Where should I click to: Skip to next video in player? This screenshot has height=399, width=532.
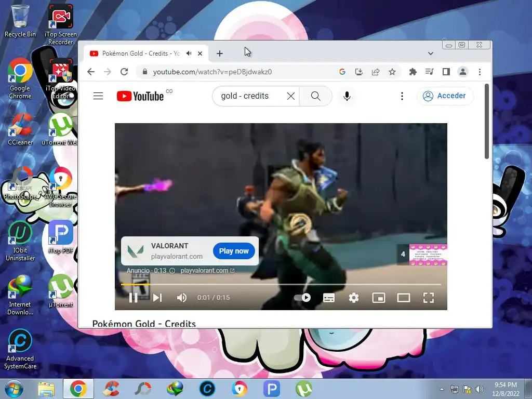pyautogui.click(x=157, y=298)
